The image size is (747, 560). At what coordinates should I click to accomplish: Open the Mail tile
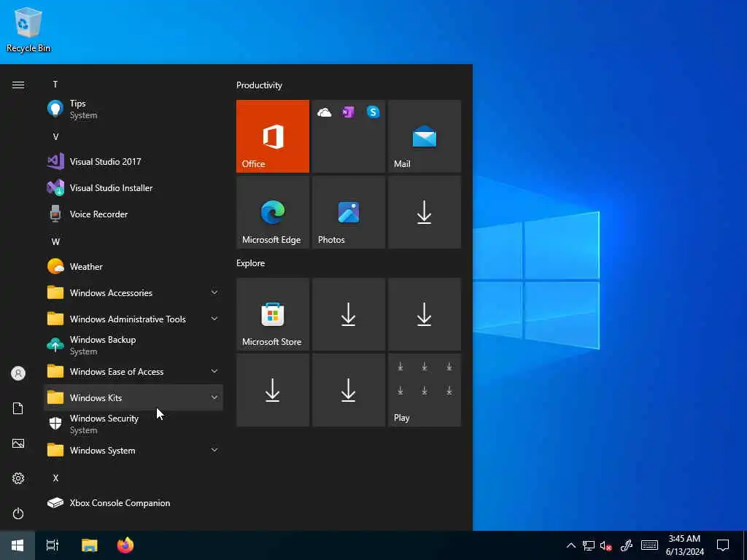pos(425,136)
